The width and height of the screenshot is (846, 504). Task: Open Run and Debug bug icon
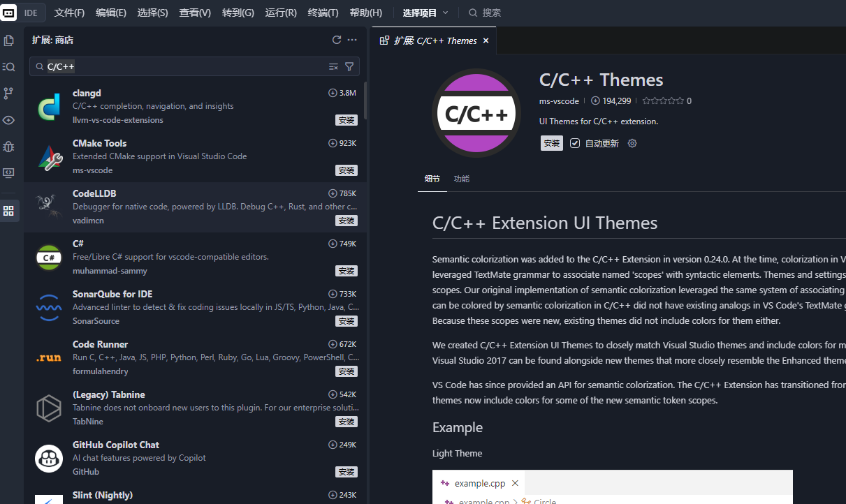click(9, 147)
